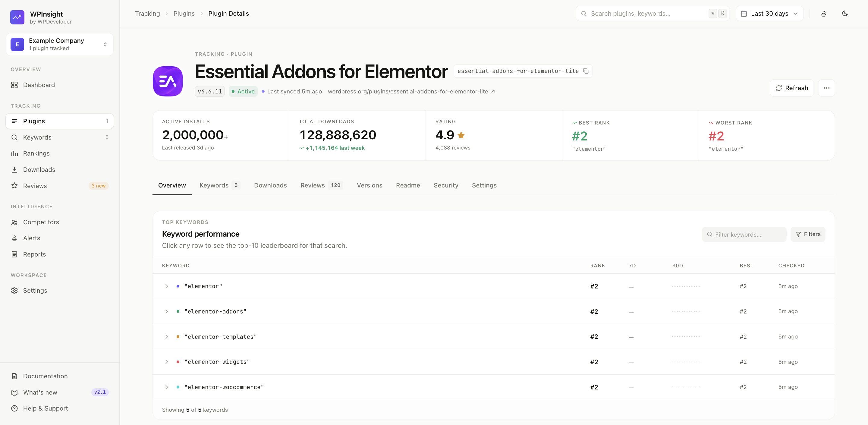
Task: Switch to the Security tab
Action: pyautogui.click(x=446, y=185)
